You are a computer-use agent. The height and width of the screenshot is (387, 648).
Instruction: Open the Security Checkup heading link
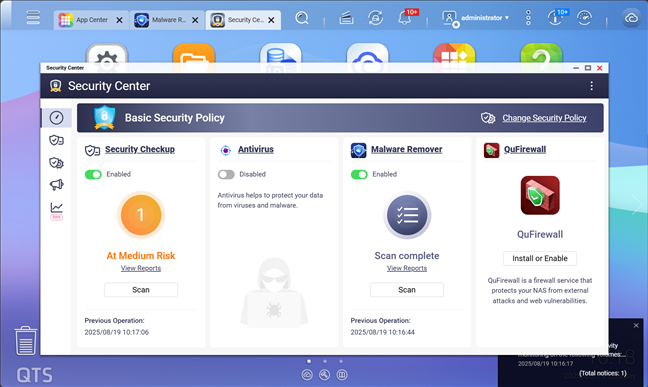click(140, 149)
